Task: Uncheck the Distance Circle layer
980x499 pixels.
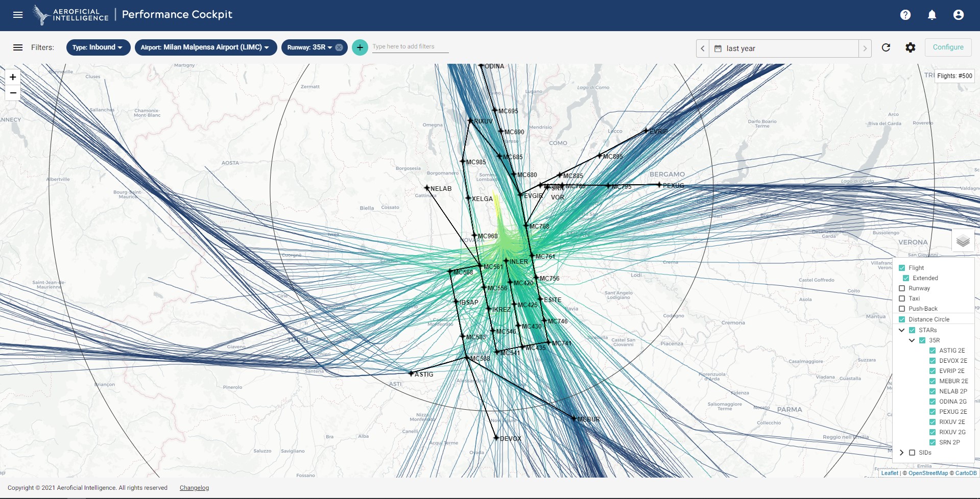Action: 902,319
